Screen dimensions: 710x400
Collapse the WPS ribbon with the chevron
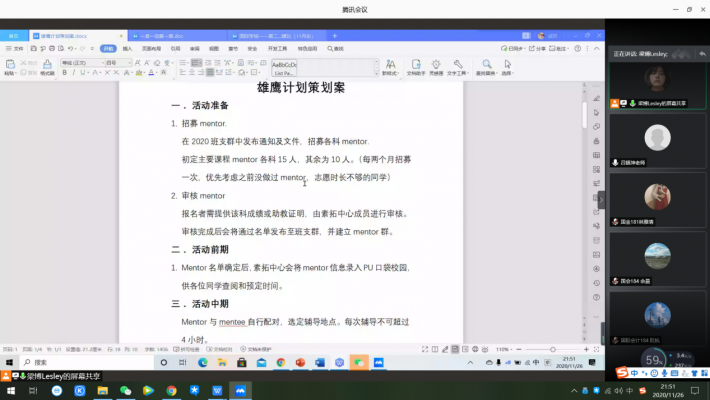(597, 48)
